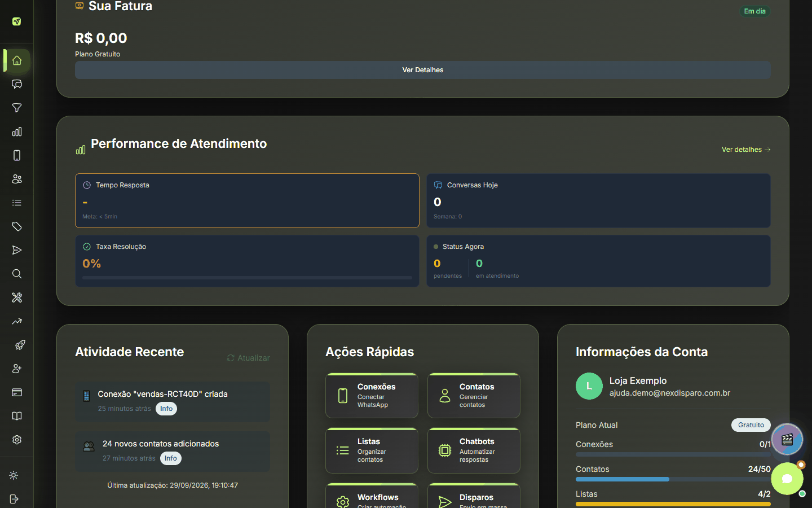
Task: Open the Home dashboard icon in sidebar
Action: point(17,60)
